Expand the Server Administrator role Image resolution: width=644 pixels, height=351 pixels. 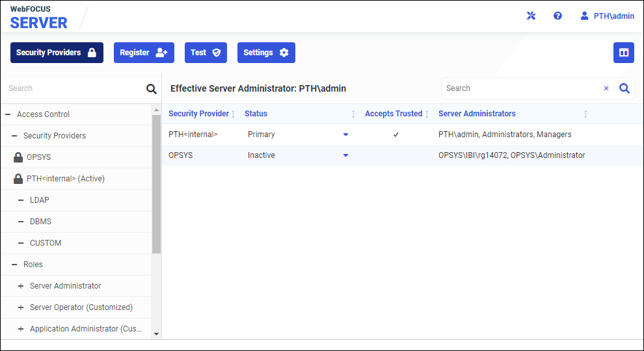(x=21, y=286)
